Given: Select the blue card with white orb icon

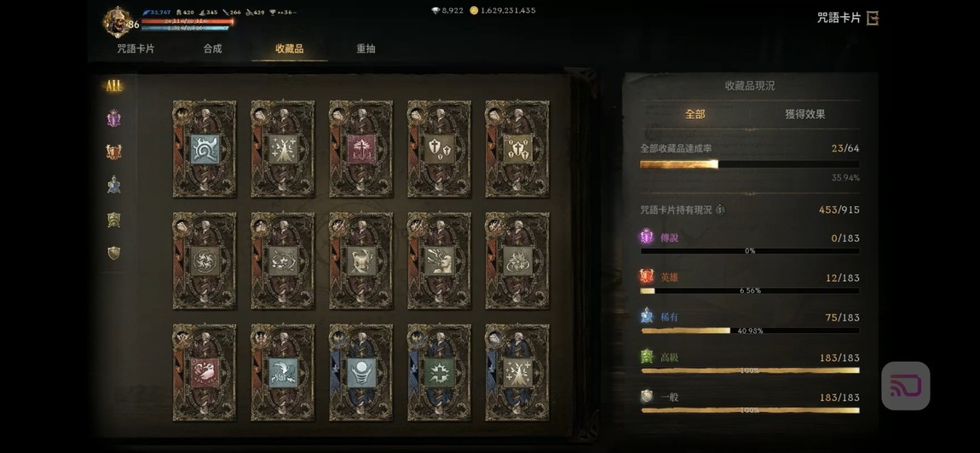Looking at the screenshot, I should point(361,372).
